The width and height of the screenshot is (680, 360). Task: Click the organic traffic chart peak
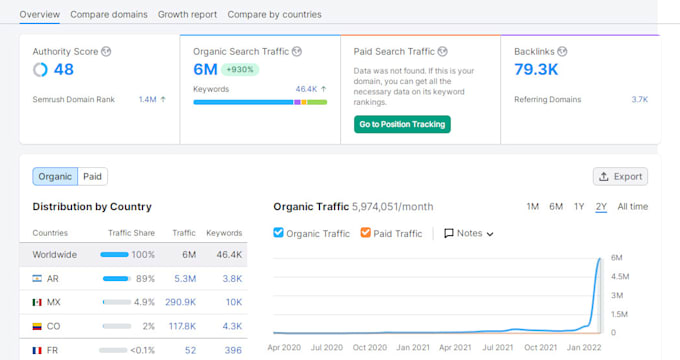[600, 259]
